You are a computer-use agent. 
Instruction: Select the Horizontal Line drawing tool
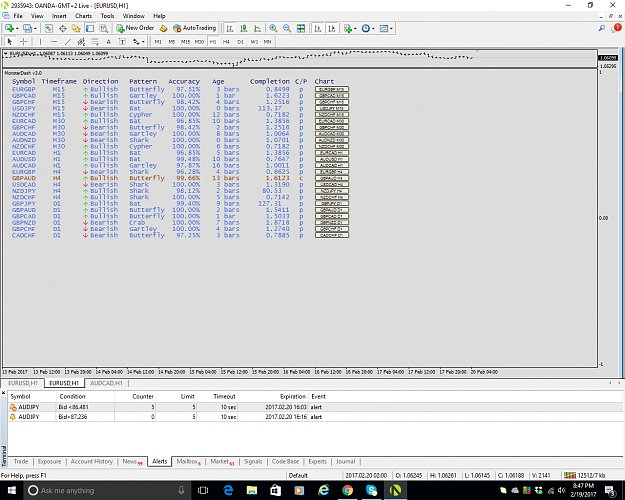tap(54, 41)
